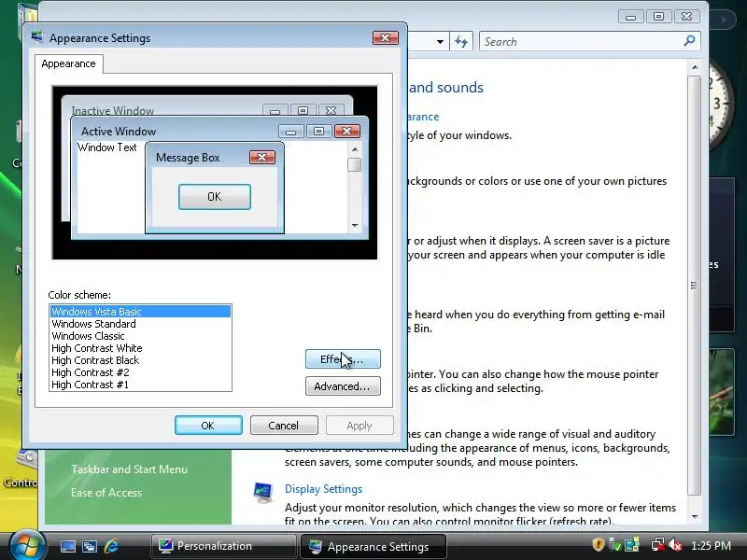Viewport: 747px width, 560px height.
Task: Click the sidebar clock gadget
Action: click(x=719, y=105)
